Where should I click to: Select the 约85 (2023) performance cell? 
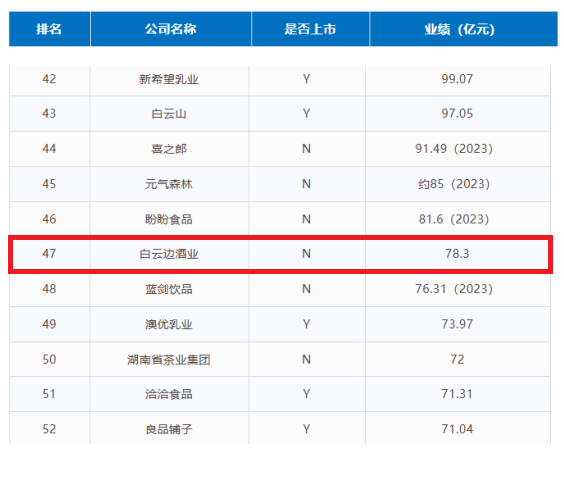454,184
